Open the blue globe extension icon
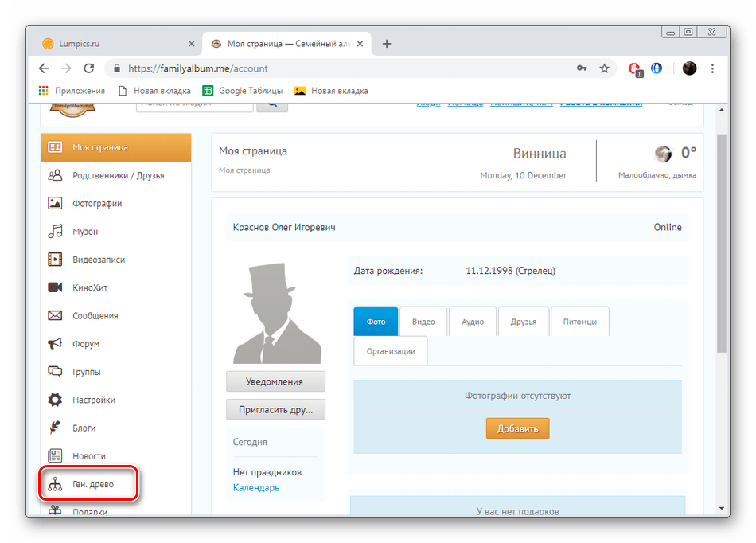Viewport: 756px width, 543px height. [657, 68]
